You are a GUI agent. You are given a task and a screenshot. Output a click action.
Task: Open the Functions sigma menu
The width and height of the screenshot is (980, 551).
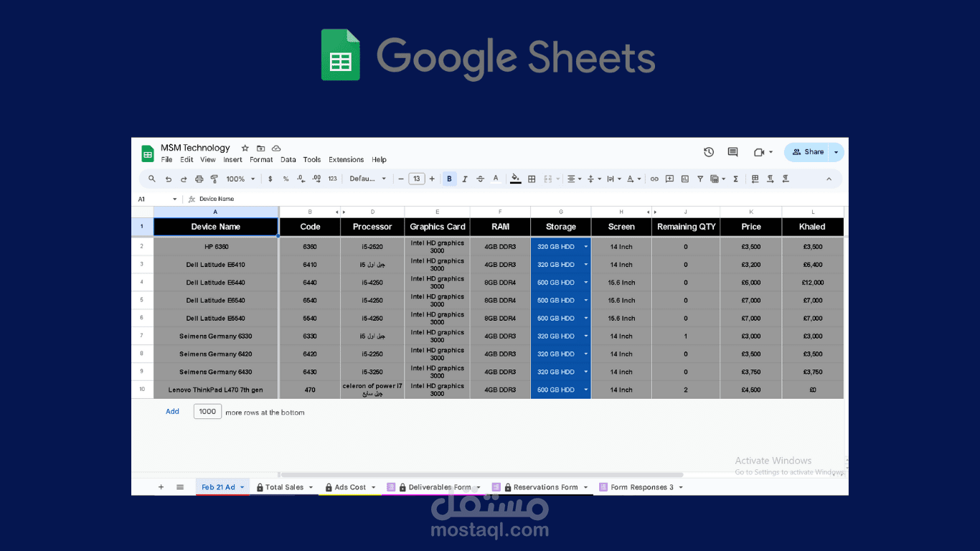point(735,179)
